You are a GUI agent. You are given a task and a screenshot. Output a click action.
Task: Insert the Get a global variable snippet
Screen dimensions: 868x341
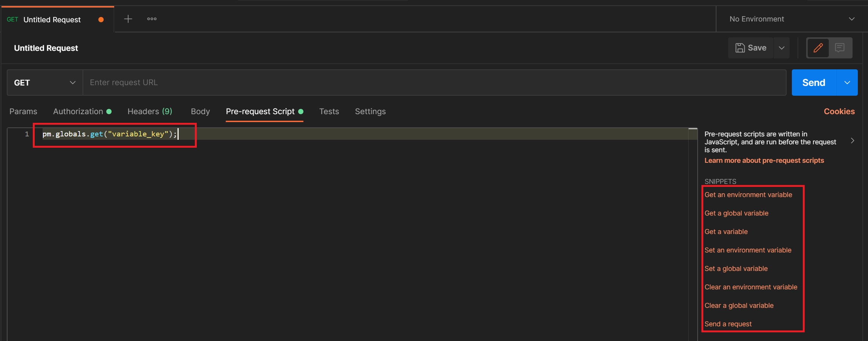(x=736, y=213)
